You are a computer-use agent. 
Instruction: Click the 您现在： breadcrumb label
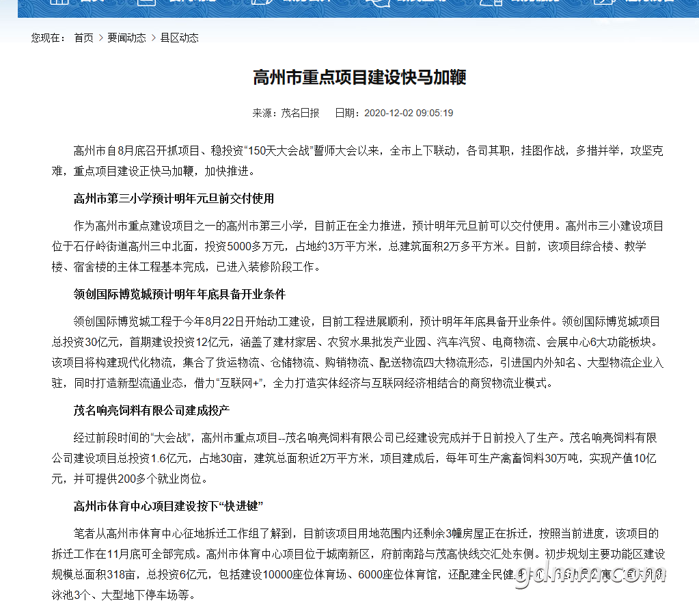(x=48, y=38)
